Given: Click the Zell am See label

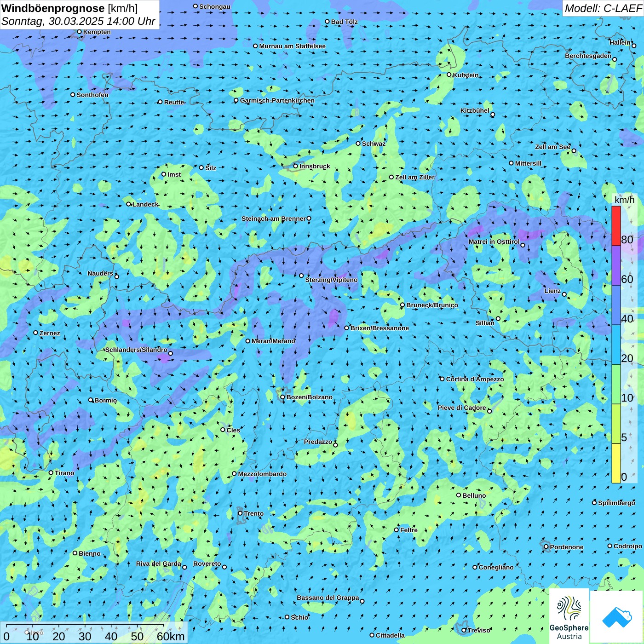Looking at the screenshot, I should coord(552,147).
